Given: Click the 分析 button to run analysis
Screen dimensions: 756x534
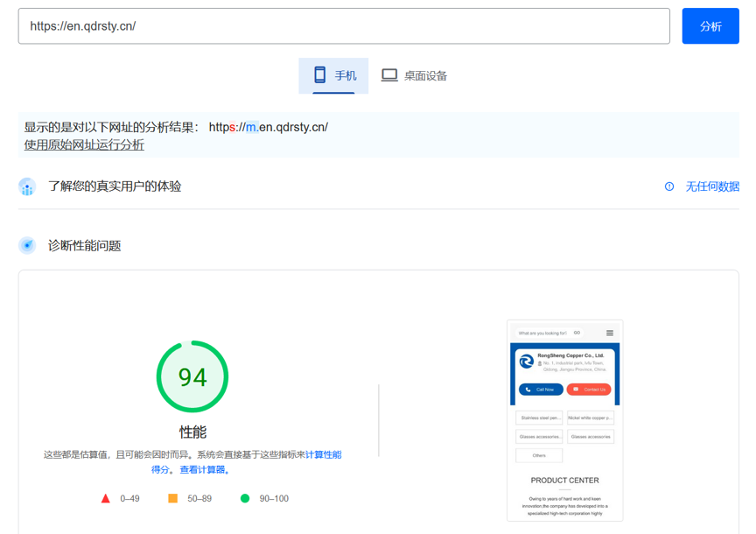Looking at the screenshot, I should (710, 25).
